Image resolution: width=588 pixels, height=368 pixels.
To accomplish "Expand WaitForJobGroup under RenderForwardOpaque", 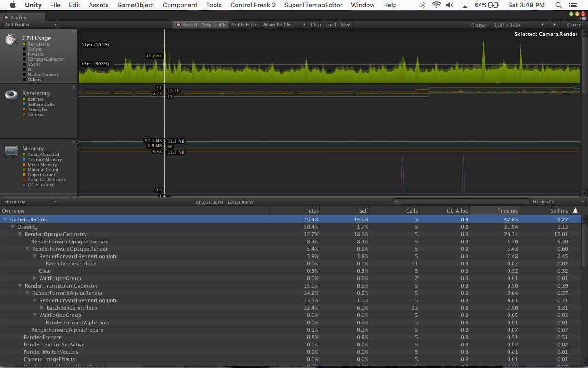I will point(35,279).
